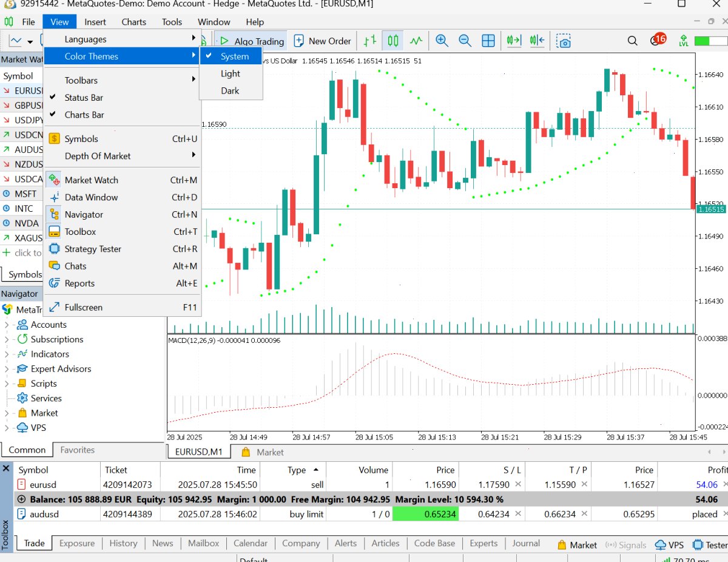Take a chart screenshot with camera icon
Screen dimensions: 728x562
click(564, 41)
